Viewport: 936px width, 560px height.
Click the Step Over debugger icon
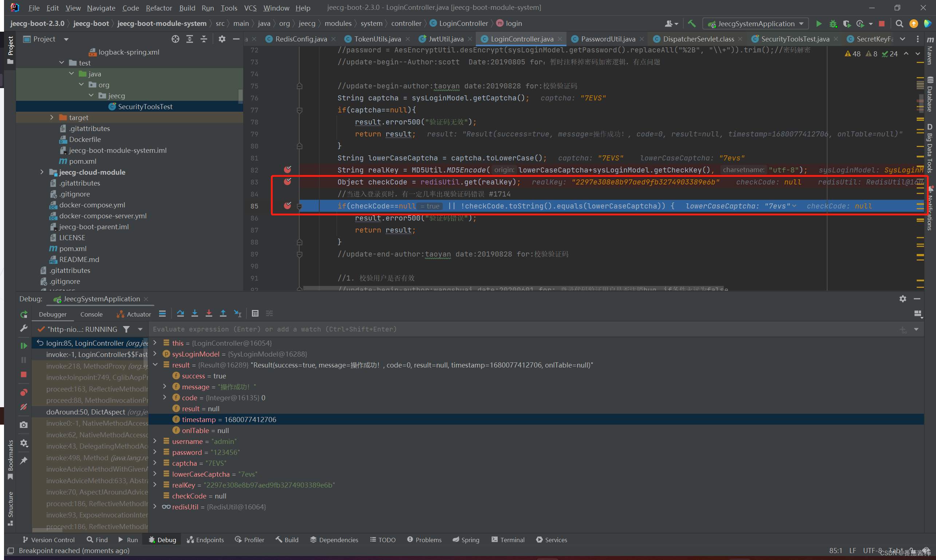(180, 314)
